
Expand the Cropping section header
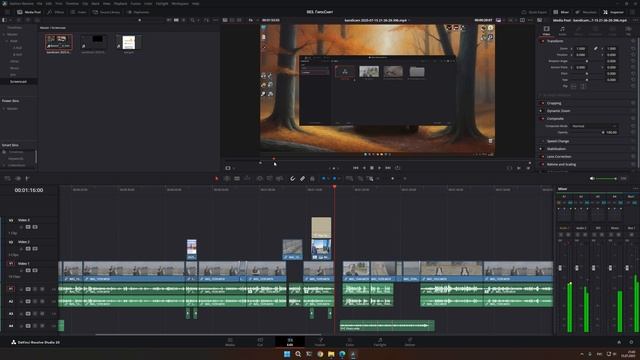(554, 103)
